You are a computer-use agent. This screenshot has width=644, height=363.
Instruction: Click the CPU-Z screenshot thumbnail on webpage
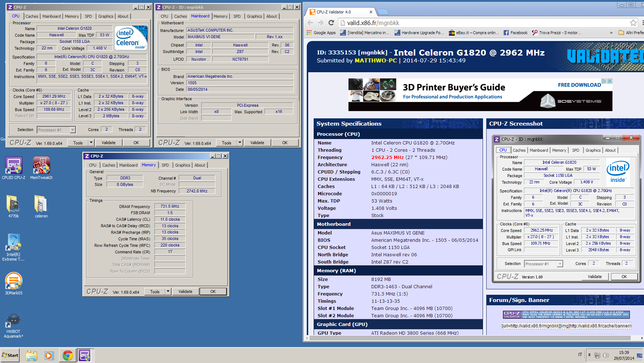tap(566, 209)
